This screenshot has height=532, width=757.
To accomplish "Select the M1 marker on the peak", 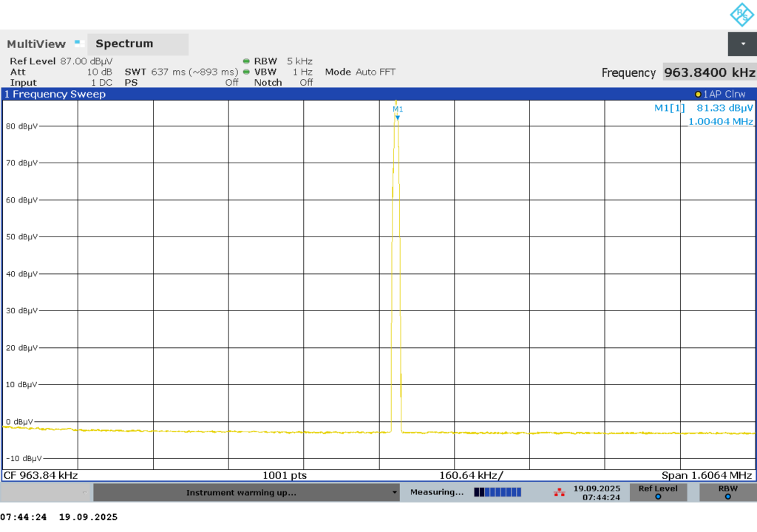I will click(x=398, y=113).
